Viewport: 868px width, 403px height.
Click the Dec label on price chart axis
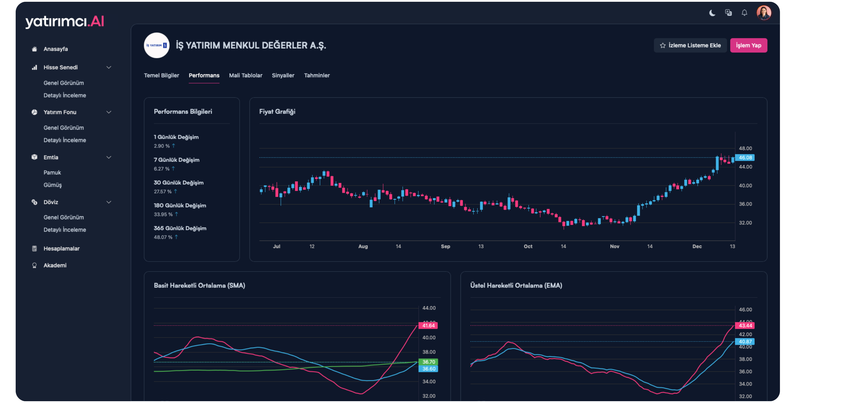(697, 246)
